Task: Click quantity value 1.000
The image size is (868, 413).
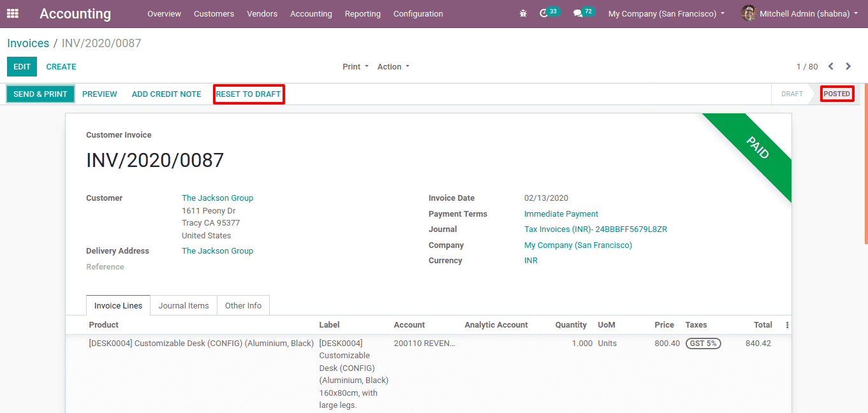Action: point(582,344)
